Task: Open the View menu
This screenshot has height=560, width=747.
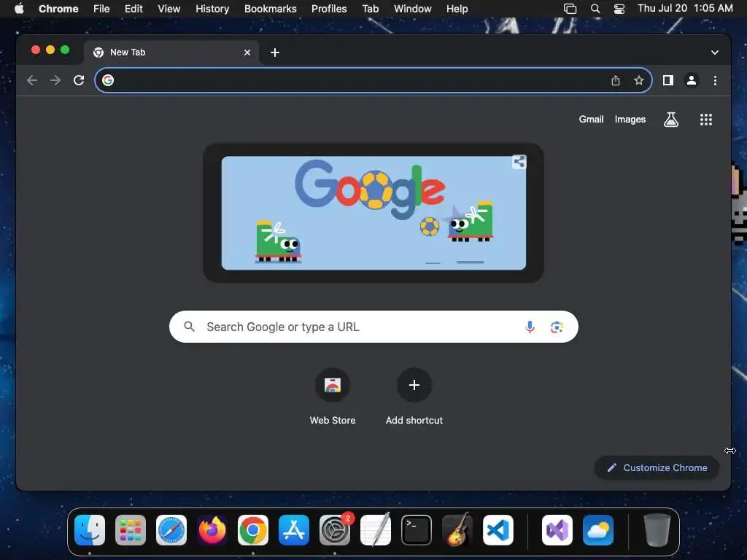Action: (x=169, y=9)
